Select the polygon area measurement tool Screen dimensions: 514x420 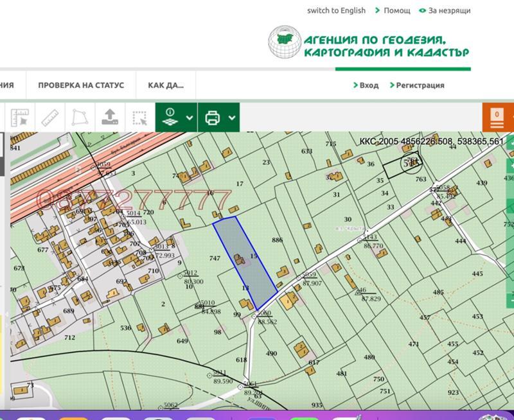click(78, 117)
